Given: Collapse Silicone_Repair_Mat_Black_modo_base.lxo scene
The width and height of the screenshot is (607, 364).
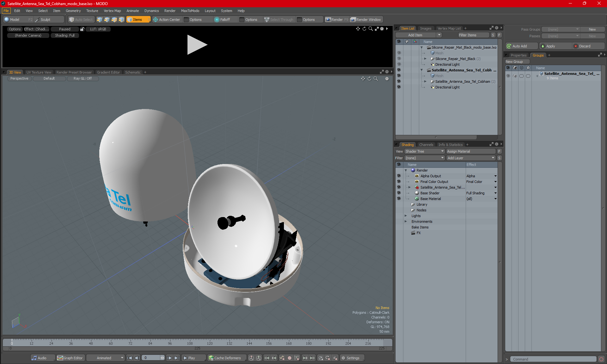Looking at the screenshot, I should pos(421,47).
